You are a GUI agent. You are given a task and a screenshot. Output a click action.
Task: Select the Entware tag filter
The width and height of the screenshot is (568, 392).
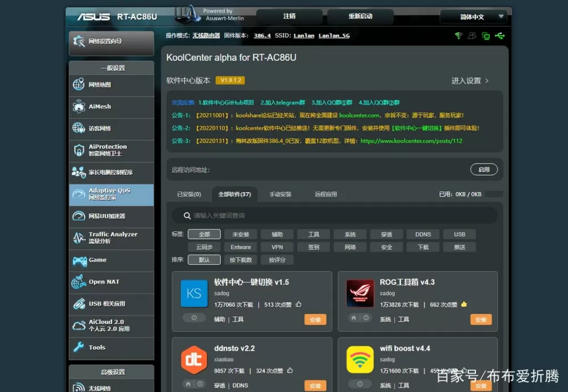(240, 247)
